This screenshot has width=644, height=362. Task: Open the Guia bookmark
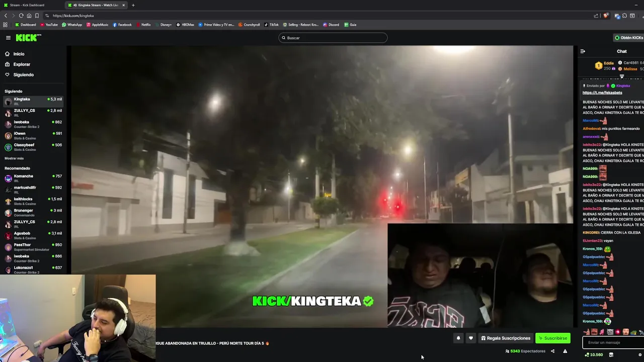pyautogui.click(x=350, y=25)
